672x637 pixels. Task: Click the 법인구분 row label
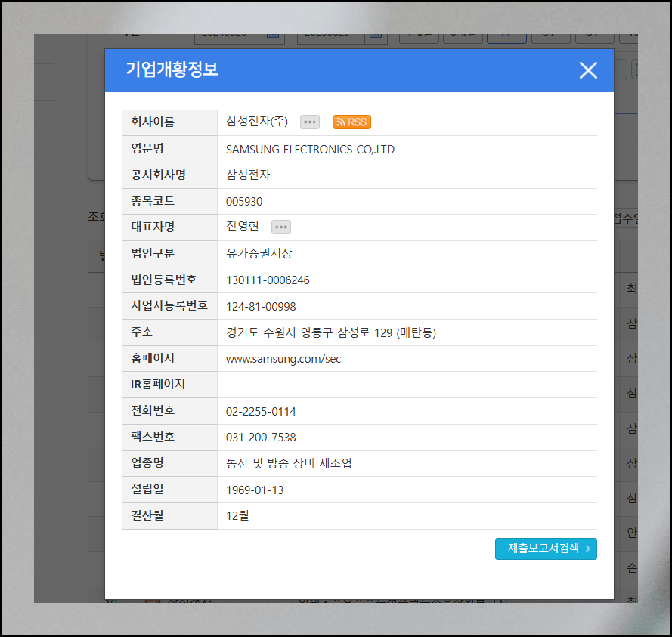[153, 253]
